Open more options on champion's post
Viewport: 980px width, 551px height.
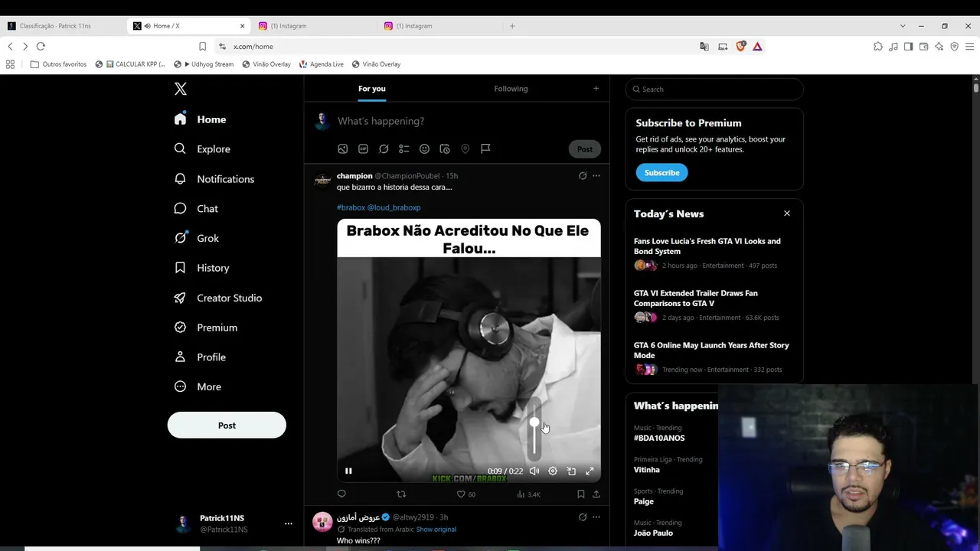click(596, 176)
